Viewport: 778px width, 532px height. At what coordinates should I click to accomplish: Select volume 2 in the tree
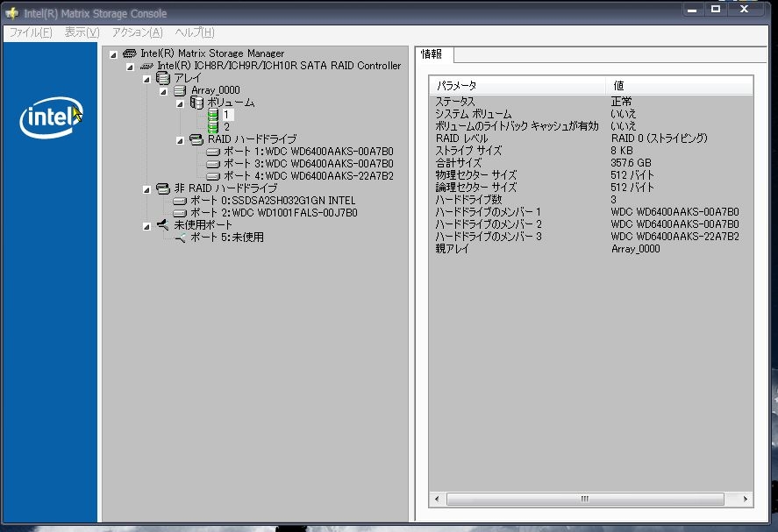tap(227, 127)
